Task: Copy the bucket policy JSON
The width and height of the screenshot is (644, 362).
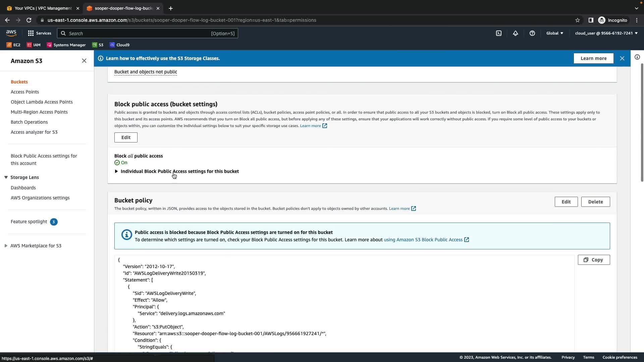Action: [594, 260]
